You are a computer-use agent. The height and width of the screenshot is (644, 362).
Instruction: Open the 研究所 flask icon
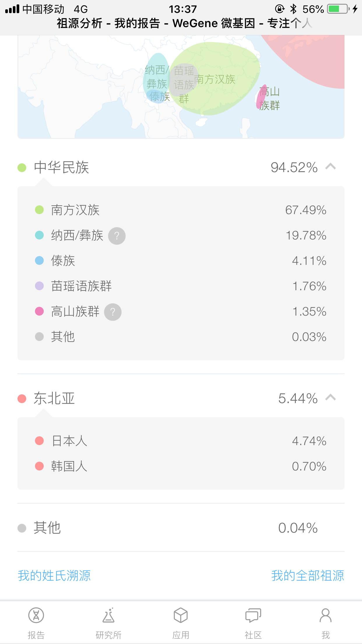pyautogui.click(x=108, y=615)
